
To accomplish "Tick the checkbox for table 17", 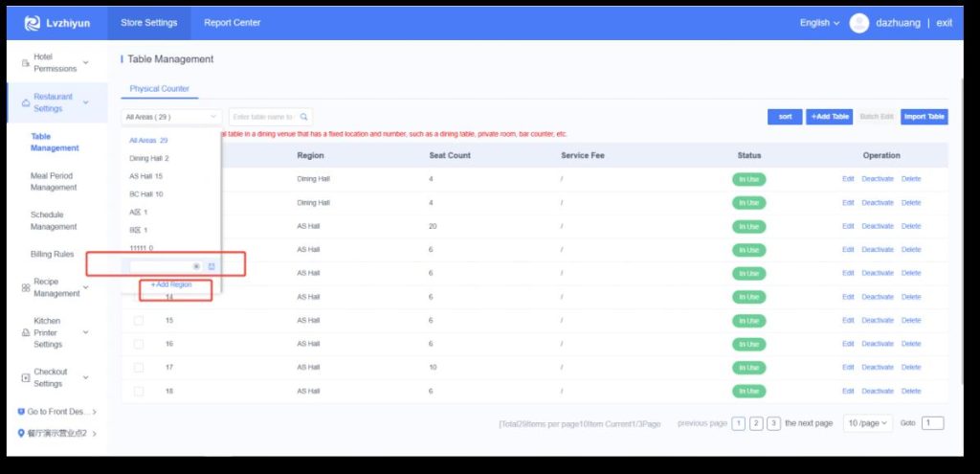I will (139, 367).
